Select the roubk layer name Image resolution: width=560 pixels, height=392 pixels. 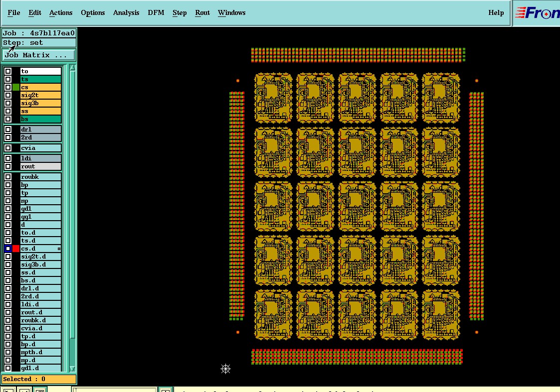41,177
